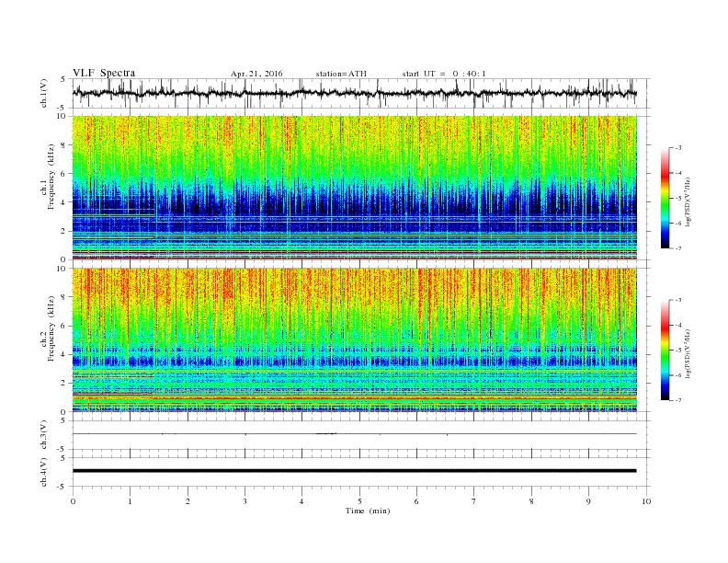Select the "ch.3(V)" axis label
Image resolution: width=728 pixels, height=563 pixels.
coord(44,434)
